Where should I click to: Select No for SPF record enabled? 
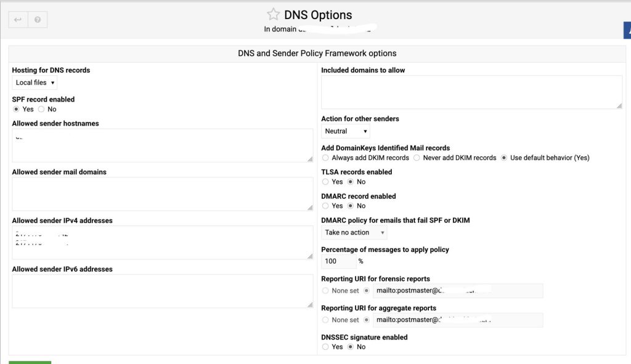41,110
